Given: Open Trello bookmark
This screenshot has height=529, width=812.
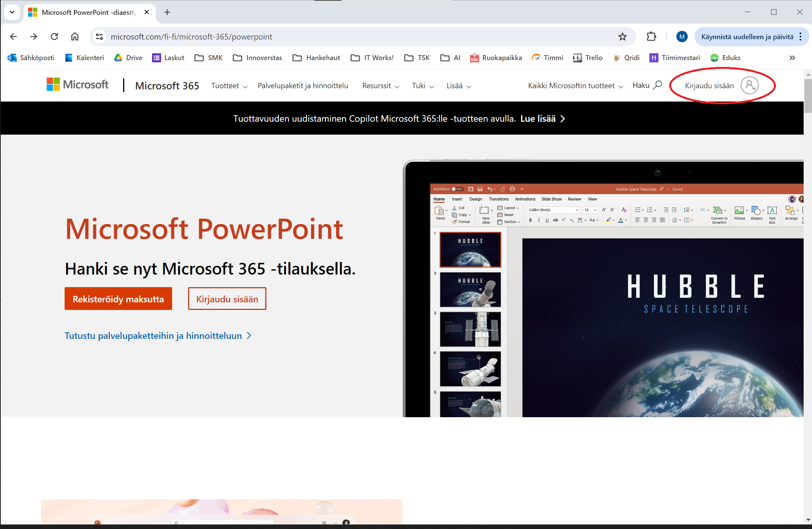Looking at the screenshot, I should [x=588, y=58].
